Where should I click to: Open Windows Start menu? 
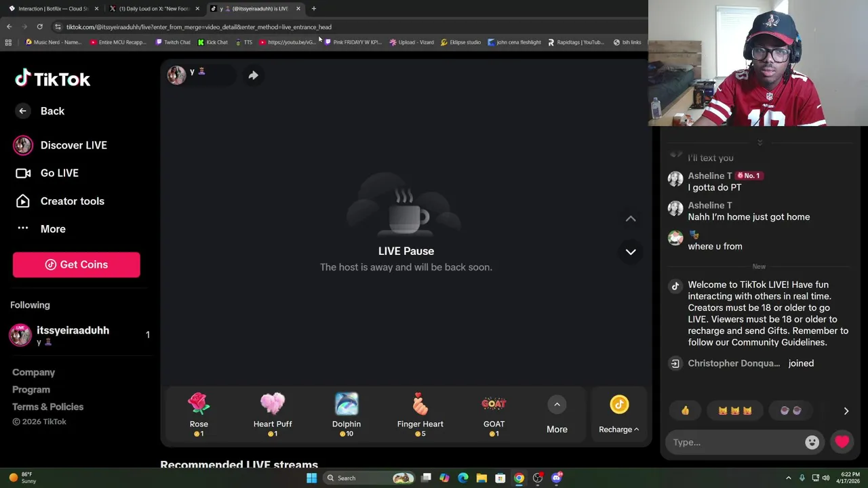(x=311, y=478)
